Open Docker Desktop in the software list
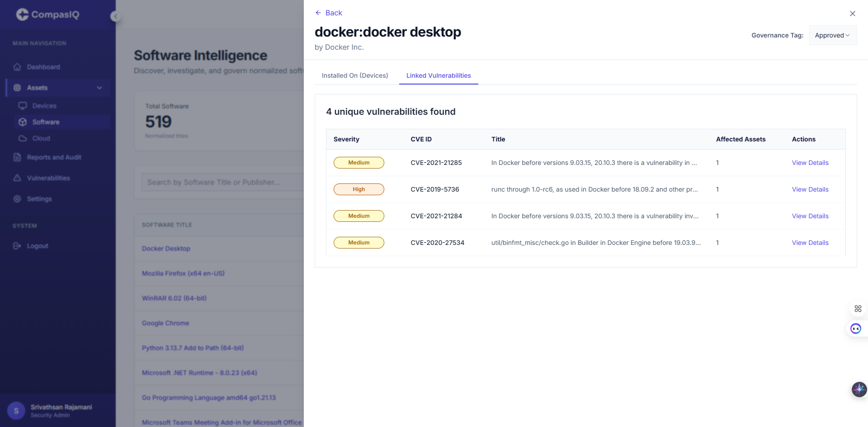Screen dimensions: 868x427 point(166,249)
